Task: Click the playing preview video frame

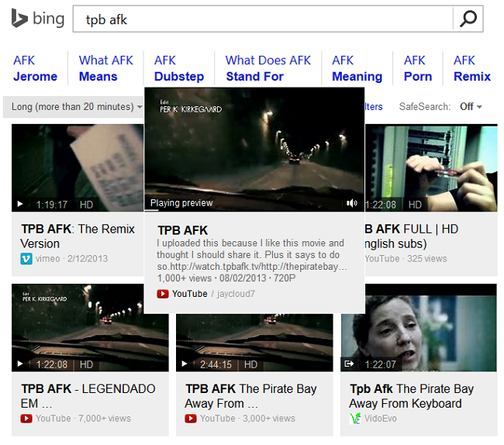Action: [254, 149]
